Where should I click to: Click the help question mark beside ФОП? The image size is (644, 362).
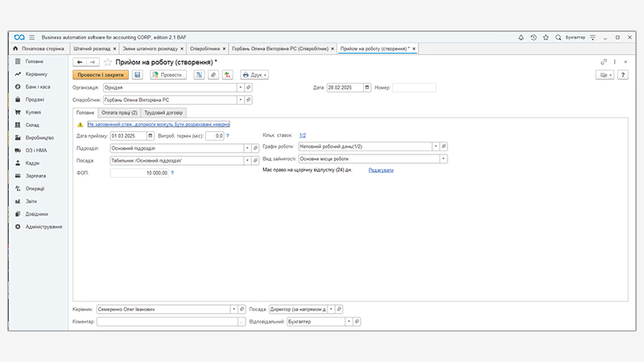171,172
